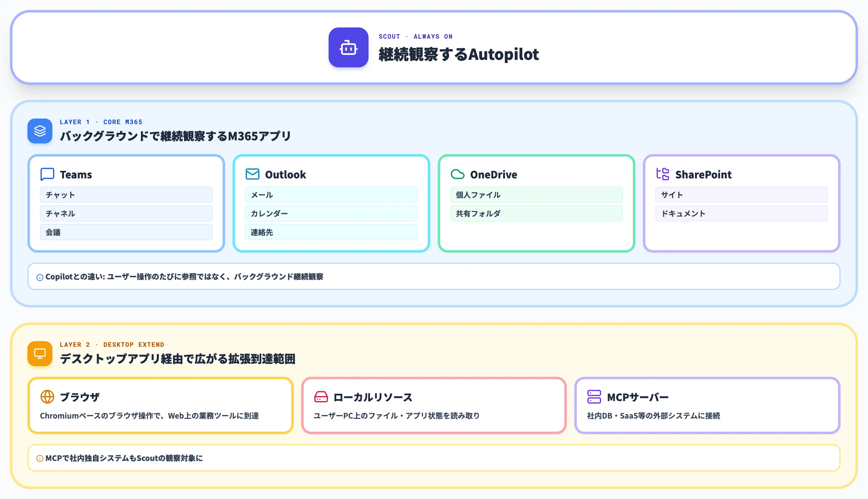Click the Scout robot icon at top
Screen dimensions: 868x499
[348, 47]
